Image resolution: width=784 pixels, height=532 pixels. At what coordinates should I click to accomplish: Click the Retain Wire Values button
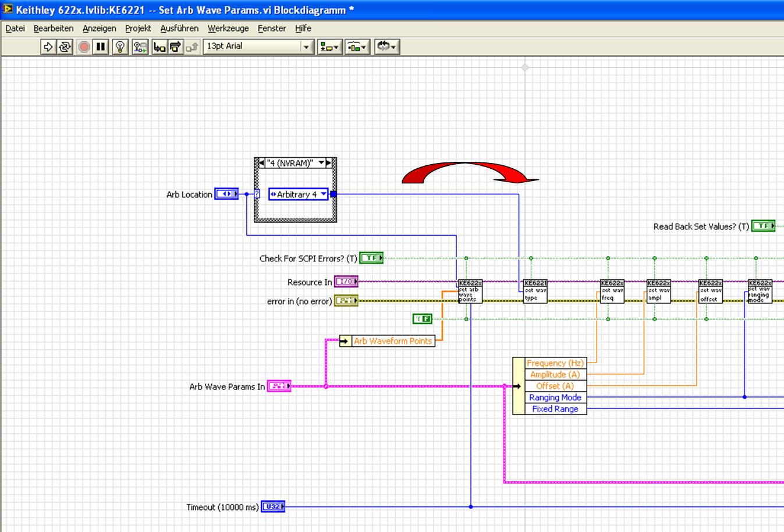point(140,47)
